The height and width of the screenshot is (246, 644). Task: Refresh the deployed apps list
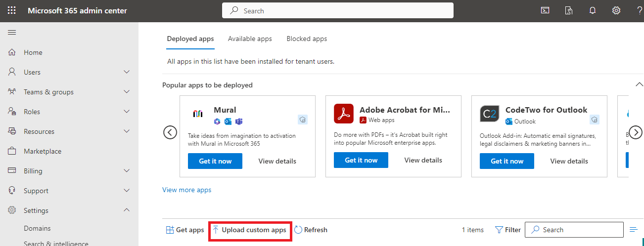(x=311, y=230)
